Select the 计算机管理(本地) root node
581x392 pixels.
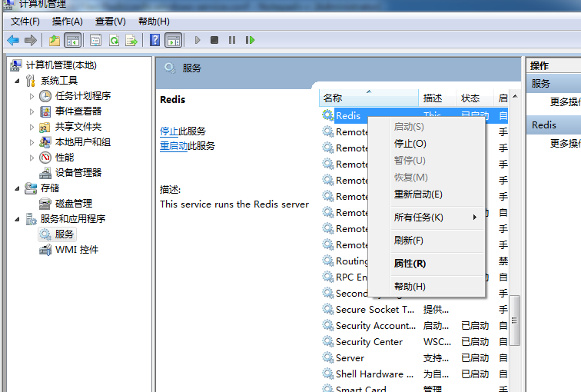click(x=61, y=65)
